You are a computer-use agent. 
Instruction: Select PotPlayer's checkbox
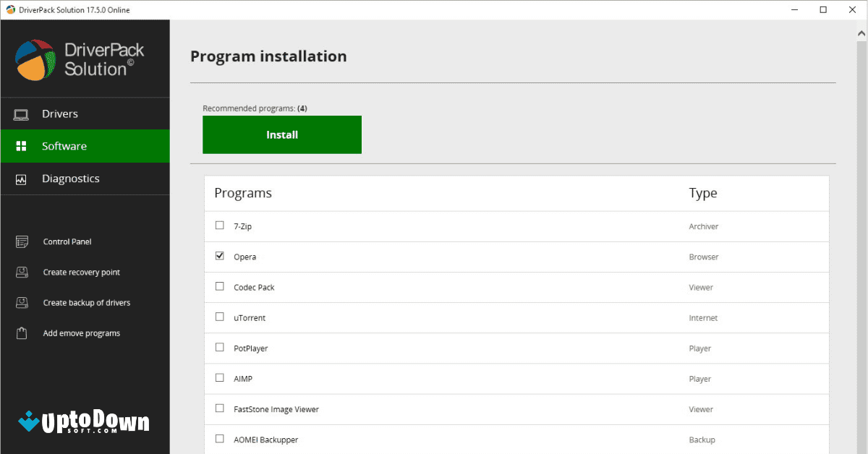220,347
